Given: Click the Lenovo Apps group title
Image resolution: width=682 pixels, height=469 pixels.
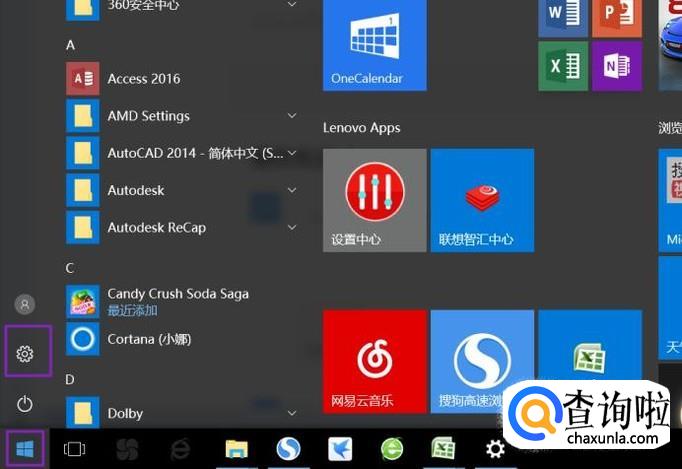Looking at the screenshot, I should click(361, 128).
